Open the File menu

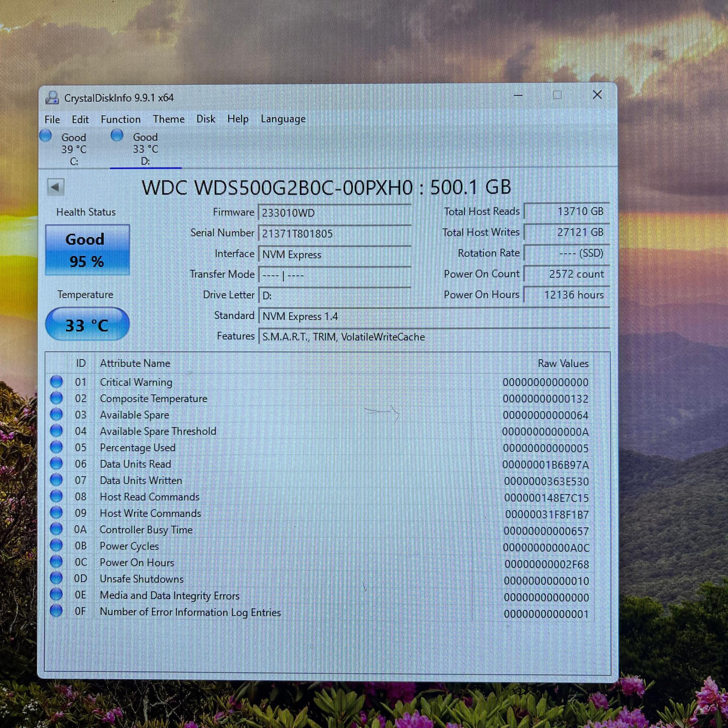click(52, 119)
